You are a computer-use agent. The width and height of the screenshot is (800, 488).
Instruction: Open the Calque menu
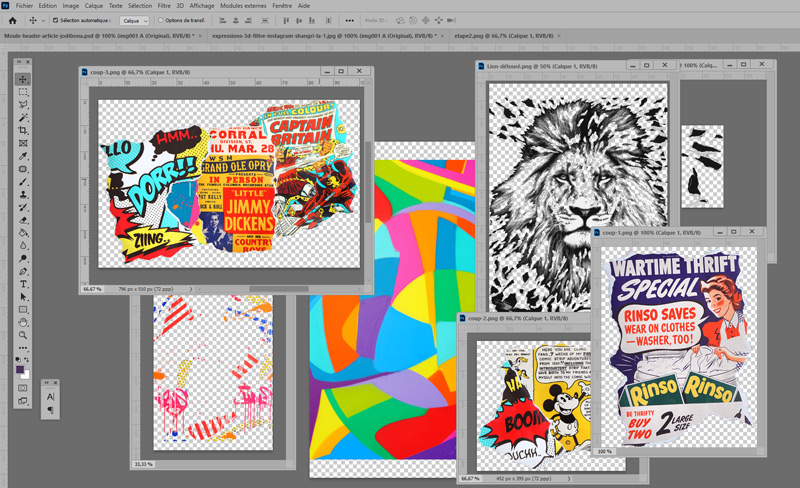(93, 6)
